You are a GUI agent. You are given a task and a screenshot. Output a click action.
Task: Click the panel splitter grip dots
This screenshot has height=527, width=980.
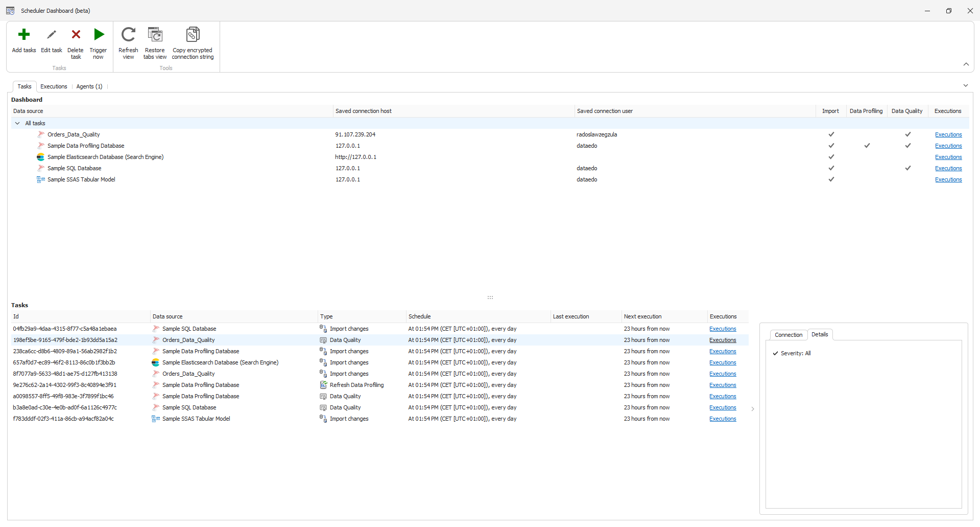[x=490, y=297]
